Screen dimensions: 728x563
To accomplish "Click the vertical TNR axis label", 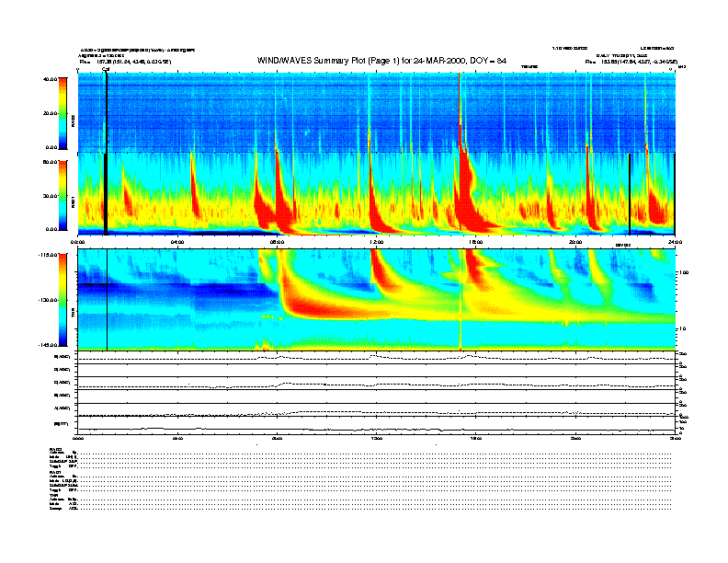I will pyautogui.click(x=73, y=315).
